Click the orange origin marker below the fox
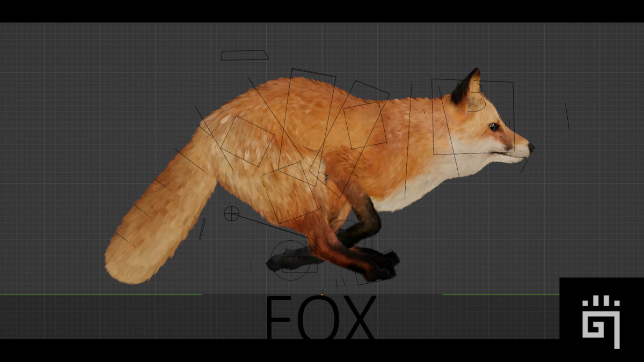The height and width of the screenshot is (362, 644). click(x=321, y=293)
